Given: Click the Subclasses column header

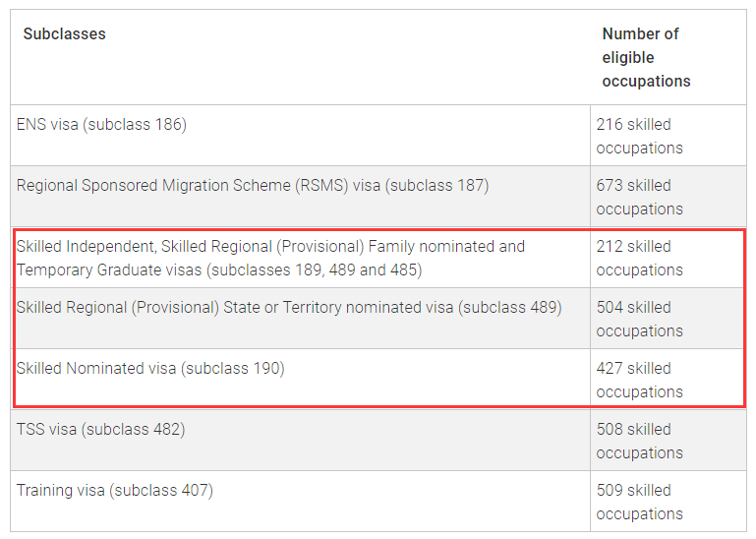Looking at the screenshot, I should point(64,33).
